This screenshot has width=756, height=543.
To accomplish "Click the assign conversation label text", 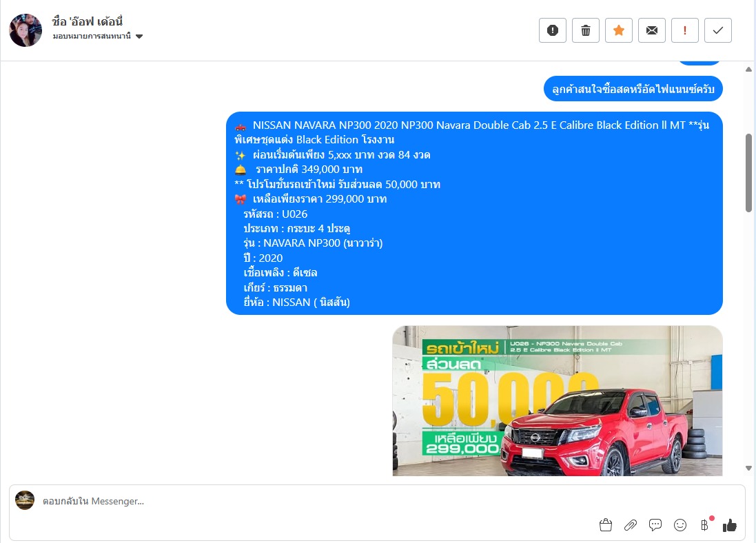I will click(92, 36).
